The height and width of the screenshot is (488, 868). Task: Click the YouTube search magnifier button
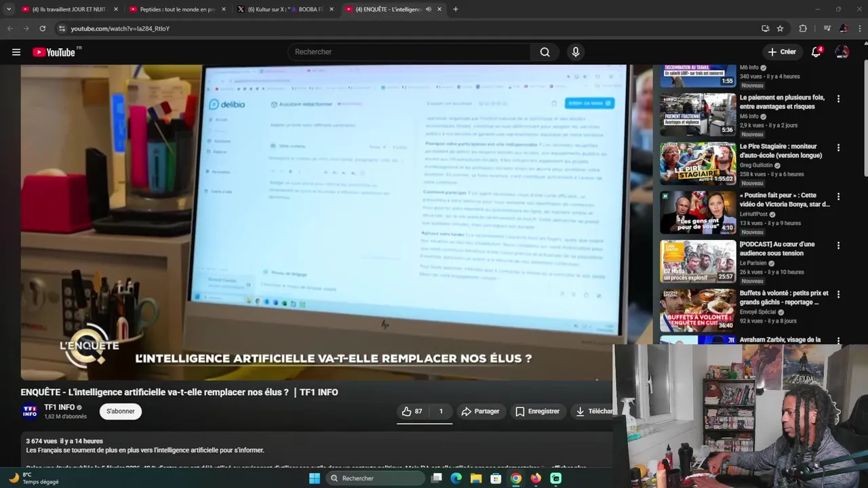pyautogui.click(x=545, y=52)
